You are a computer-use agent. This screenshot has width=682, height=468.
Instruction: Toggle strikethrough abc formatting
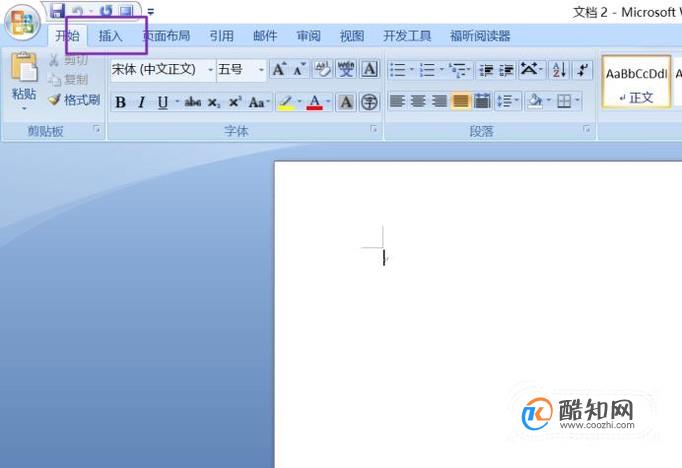(x=193, y=103)
